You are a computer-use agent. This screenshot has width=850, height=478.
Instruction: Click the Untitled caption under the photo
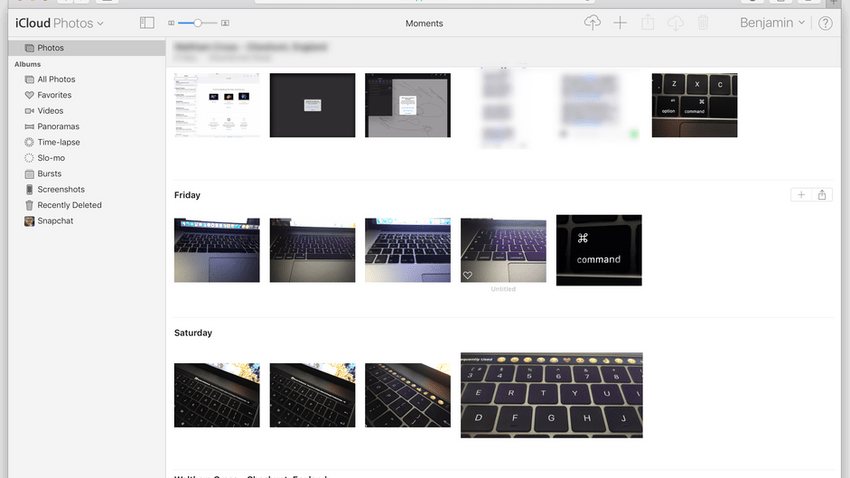pyautogui.click(x=503, y=289)
